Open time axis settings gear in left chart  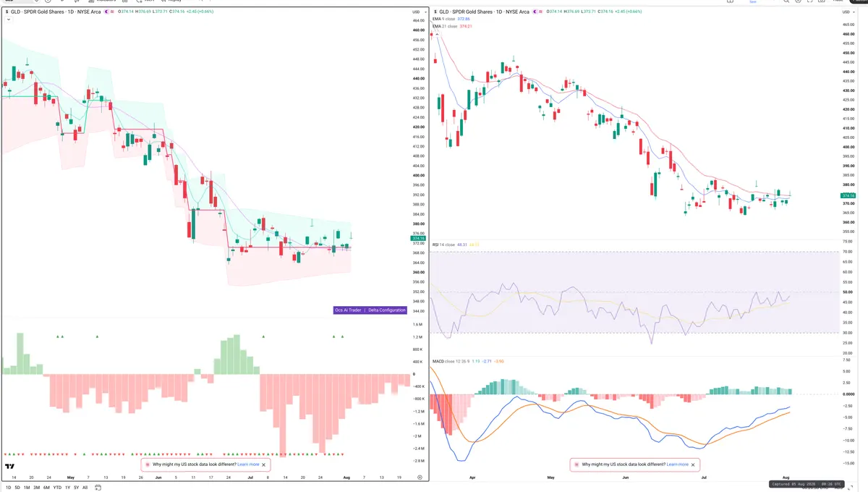(x=420, y=478)
